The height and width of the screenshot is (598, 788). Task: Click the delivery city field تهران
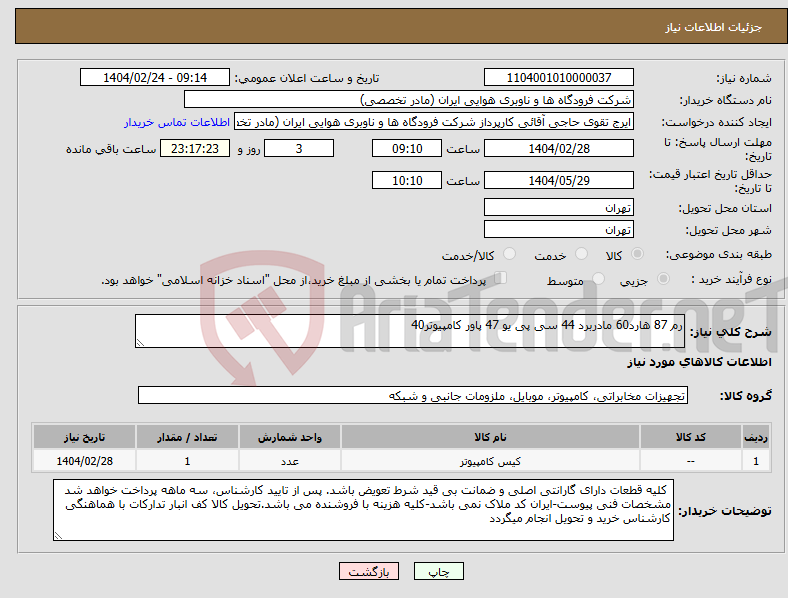pyautogui.click(x=558, y=229)
